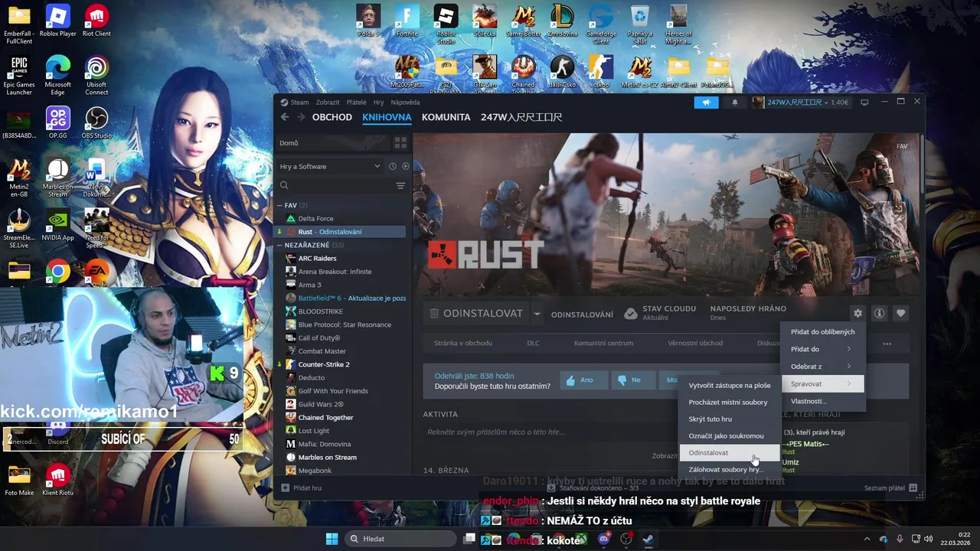Viewport: 980px width, 551px height.
Task: Open Stránka v obchodě link
Action: click(x=463, y=343)
